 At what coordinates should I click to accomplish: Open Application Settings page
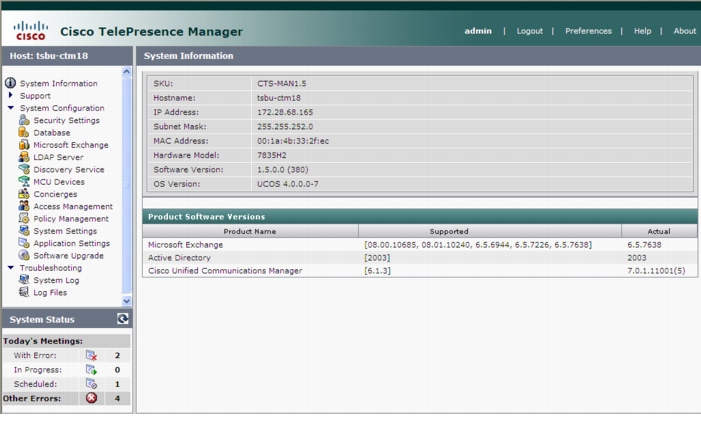pyautogui.click(x=72, y=243)
